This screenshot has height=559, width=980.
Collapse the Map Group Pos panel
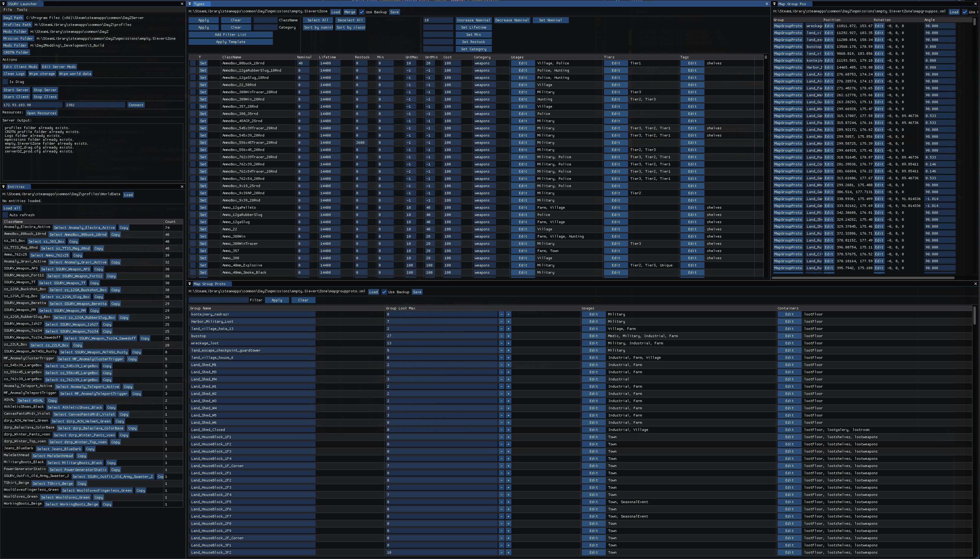point(775,4)
